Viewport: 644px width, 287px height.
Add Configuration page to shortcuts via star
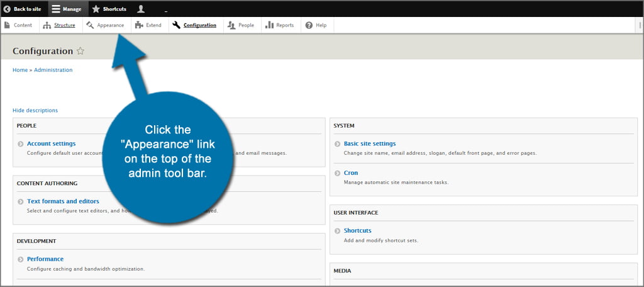pyautogui.click(x=80, y=51)
